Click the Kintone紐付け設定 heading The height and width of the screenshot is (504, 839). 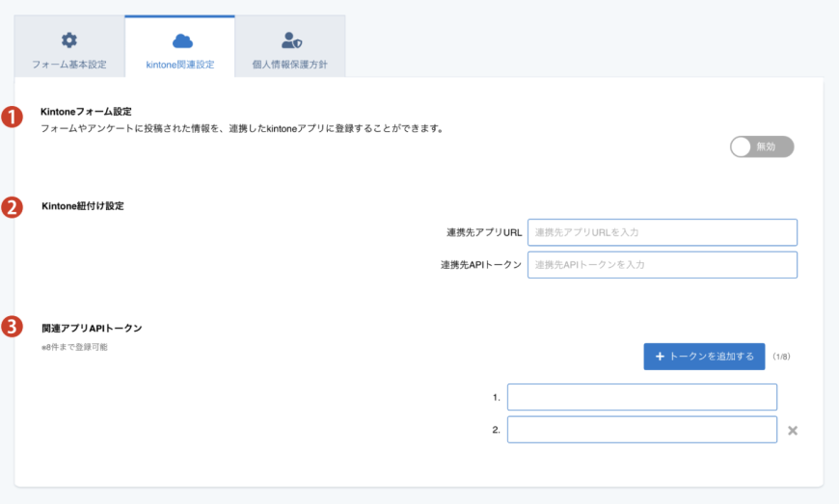pyautogui.click(x=83, y=206)
